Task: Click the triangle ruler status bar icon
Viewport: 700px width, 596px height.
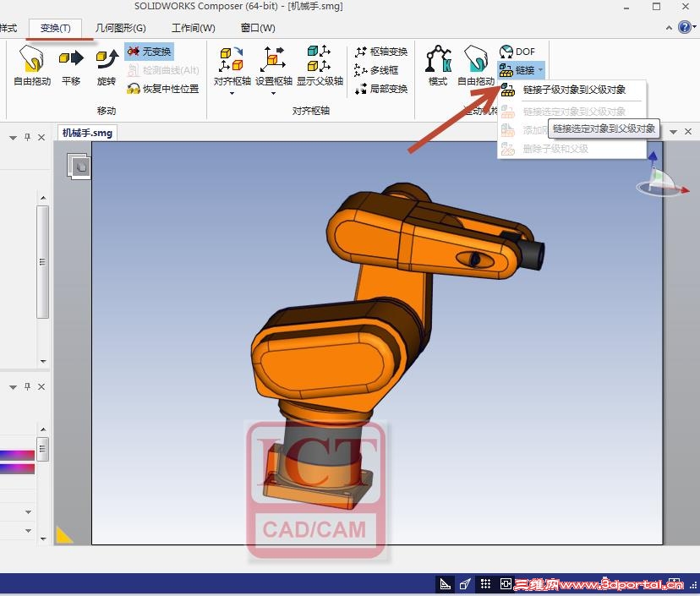Action: [x=445, y=584]
